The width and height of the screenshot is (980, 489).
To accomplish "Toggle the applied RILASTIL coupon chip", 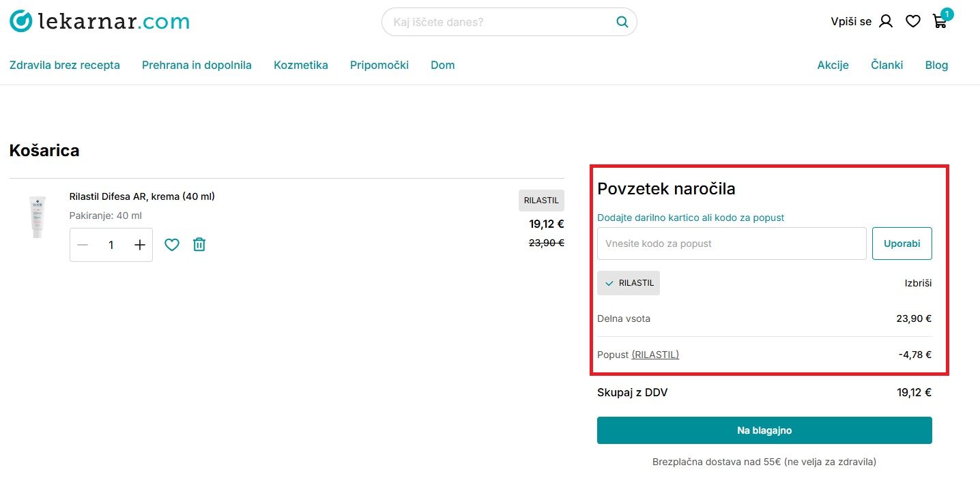I will coord(629,283).
